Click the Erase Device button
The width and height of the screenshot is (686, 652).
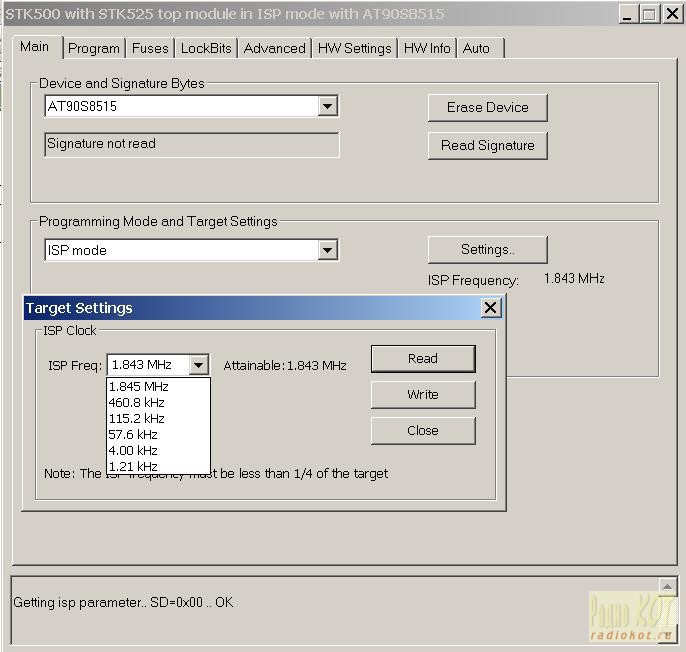tap(487, 107)
